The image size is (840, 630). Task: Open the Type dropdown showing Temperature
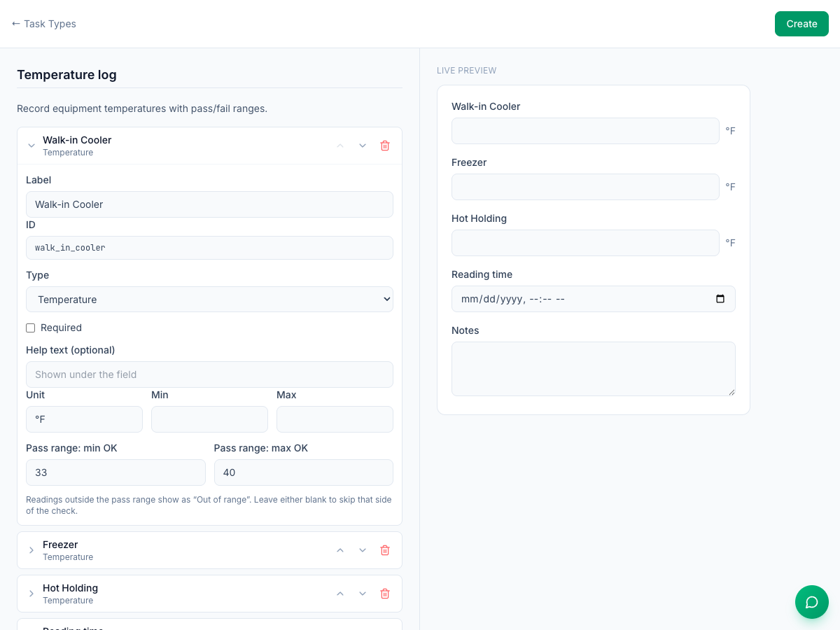coord(209,299)
